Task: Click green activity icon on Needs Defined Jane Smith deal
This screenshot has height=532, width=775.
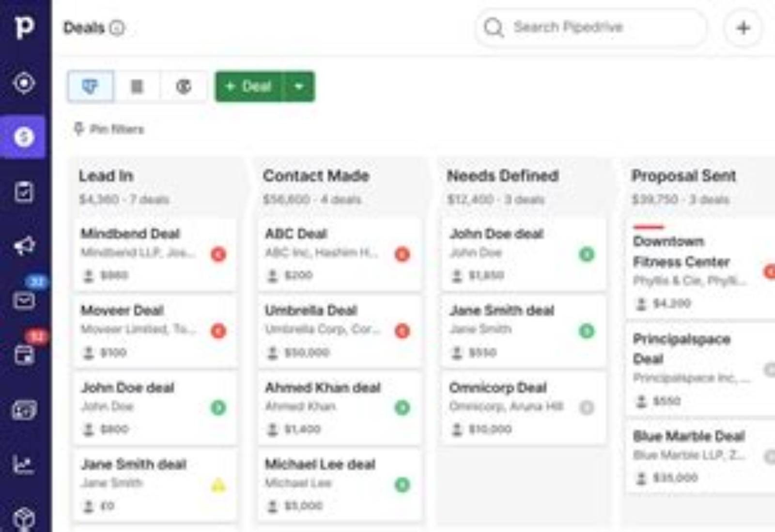Action: (x=587, y=331)
